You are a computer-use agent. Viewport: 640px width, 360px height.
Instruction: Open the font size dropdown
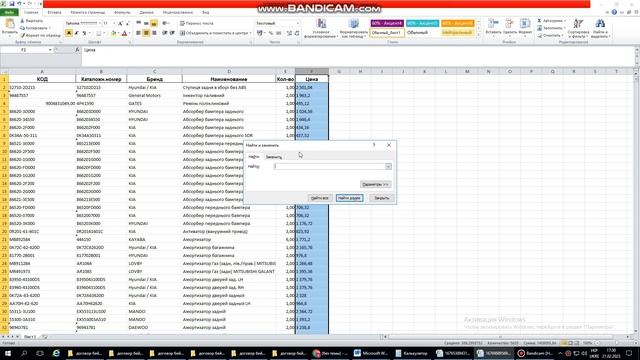click(114, 24)
